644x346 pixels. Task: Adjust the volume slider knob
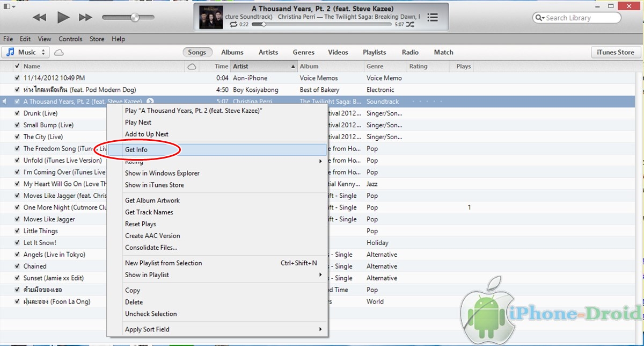coord(135,18)
